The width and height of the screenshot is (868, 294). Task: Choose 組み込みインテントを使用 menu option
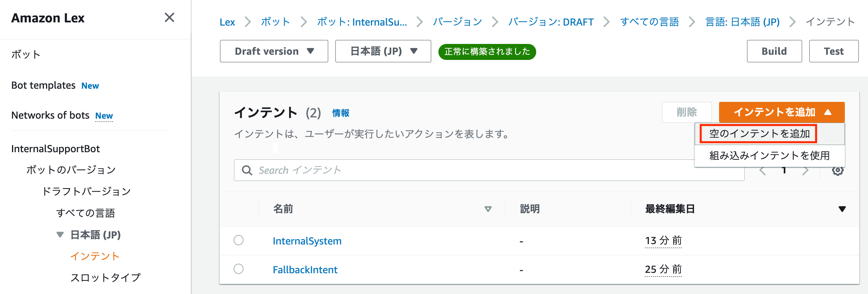[769, 155]
